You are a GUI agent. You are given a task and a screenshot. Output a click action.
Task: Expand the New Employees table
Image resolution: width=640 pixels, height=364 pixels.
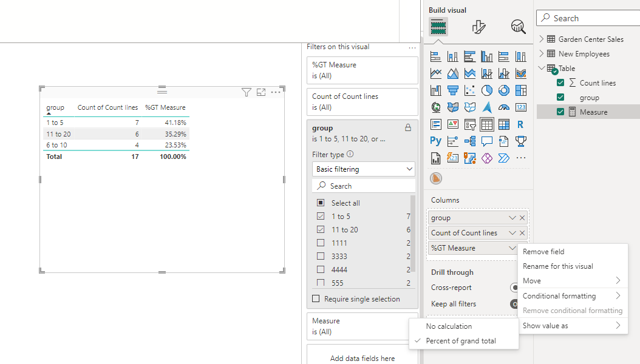tap(542, 53)
